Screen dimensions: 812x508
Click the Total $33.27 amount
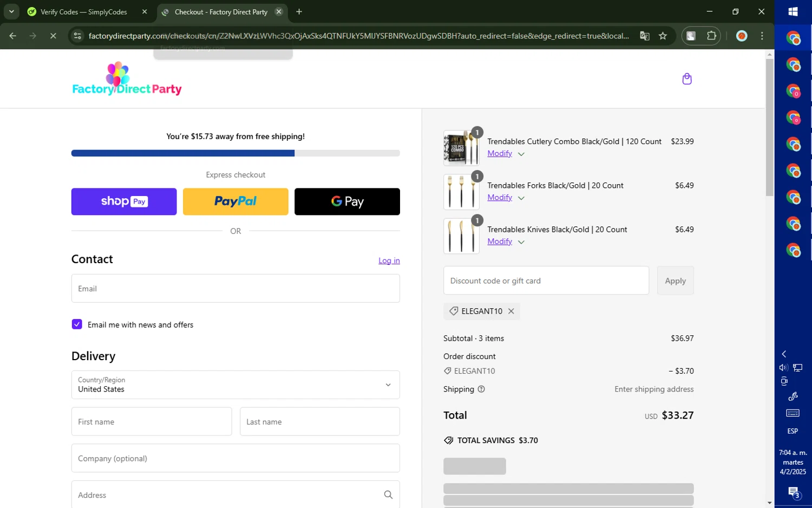pos(677,415)
